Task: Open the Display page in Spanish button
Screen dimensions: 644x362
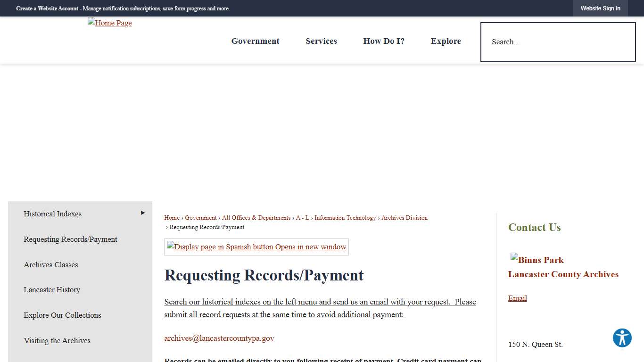Action: [x=256, y=247]
